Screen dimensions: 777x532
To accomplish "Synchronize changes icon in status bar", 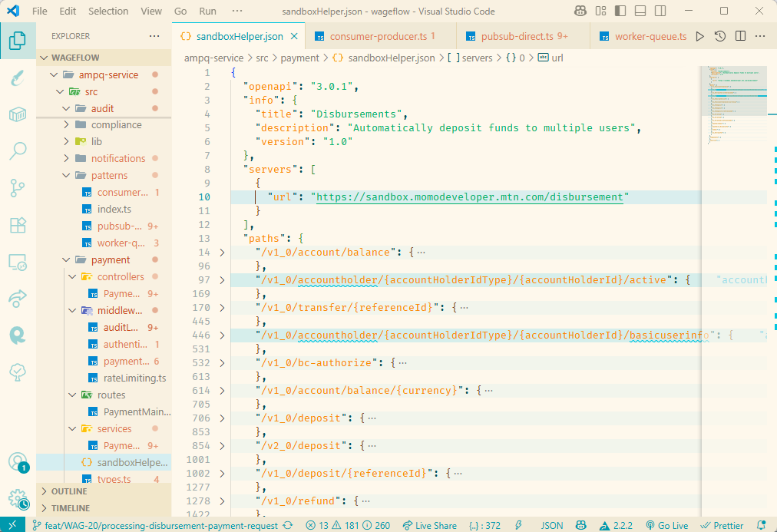I will [x=288, y=526].
